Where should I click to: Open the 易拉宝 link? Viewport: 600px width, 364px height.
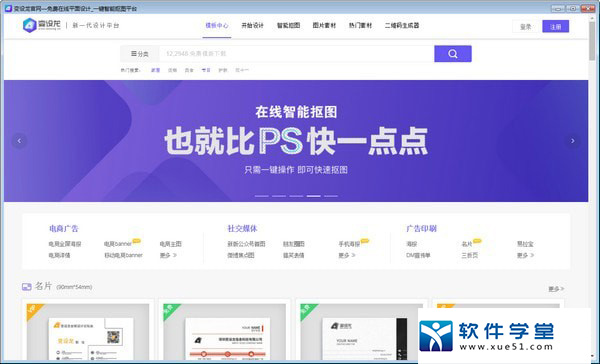tap(525, 244)
